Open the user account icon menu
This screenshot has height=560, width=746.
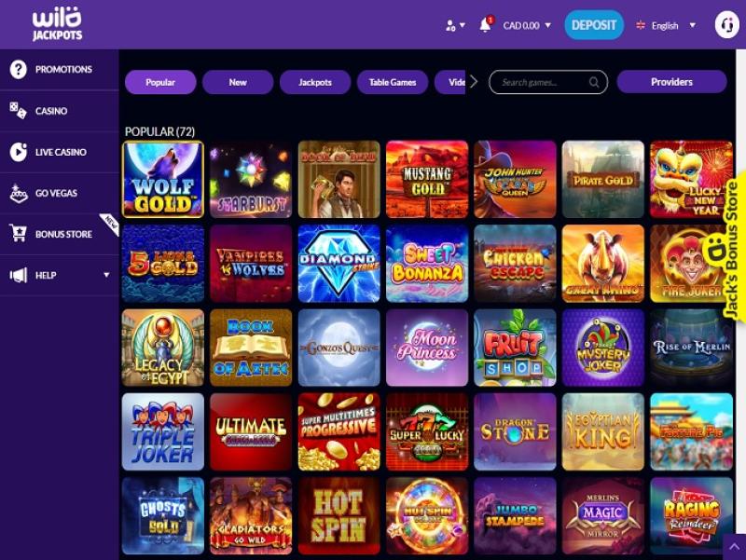click(x=454, y=25)
